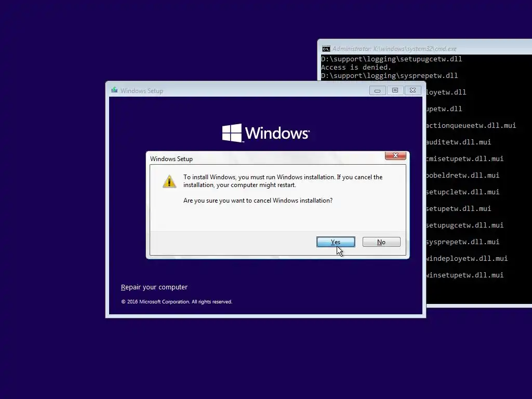Image resolution: width=532 pixels, height=399 pixels.
Task: Click 'D:\support\logging\setupugcetw.dll' line in cmd
Action: 392,59
